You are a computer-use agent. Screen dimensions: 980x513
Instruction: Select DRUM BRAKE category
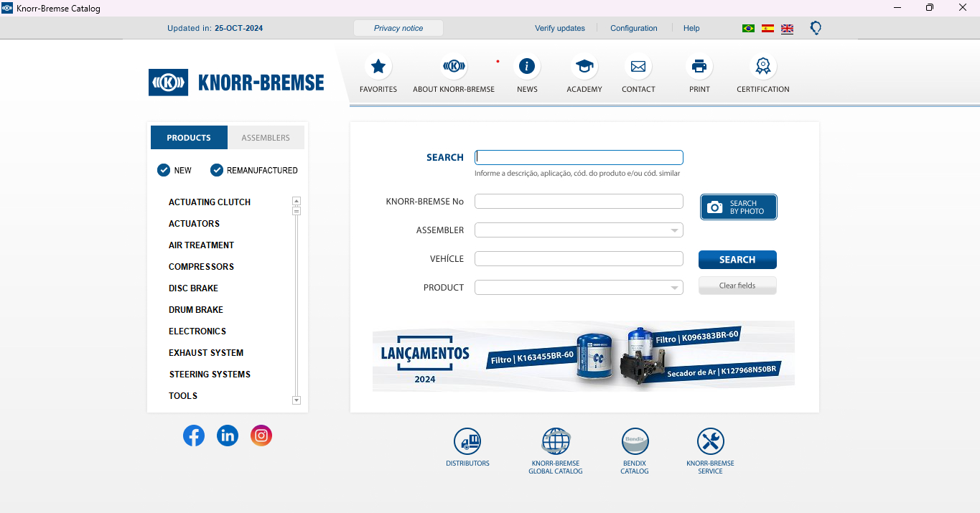(x=196, y=310)
